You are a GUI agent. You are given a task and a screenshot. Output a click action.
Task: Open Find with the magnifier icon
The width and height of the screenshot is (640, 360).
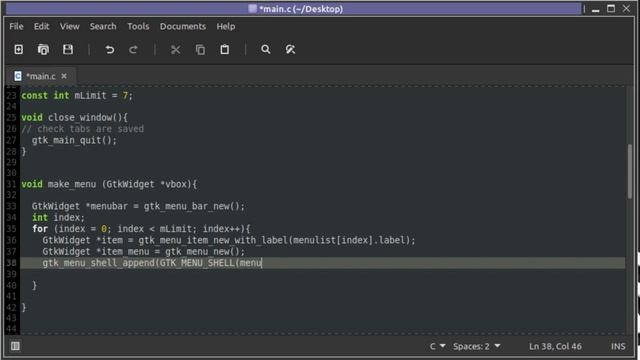point(265,49)
